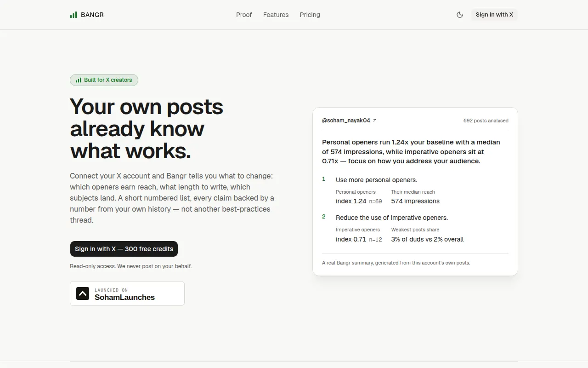
Task: Click the 'Imperative openers' label above index 0.71
Action: [358, 230]
